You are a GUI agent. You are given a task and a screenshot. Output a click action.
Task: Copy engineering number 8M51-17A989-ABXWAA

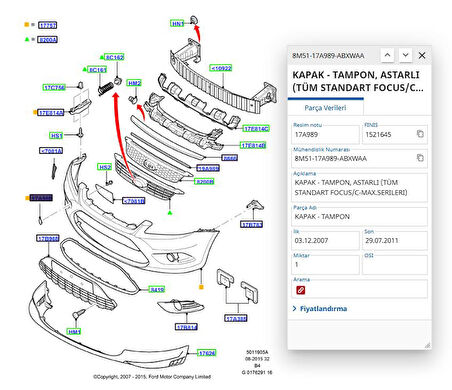coord(420,158)
